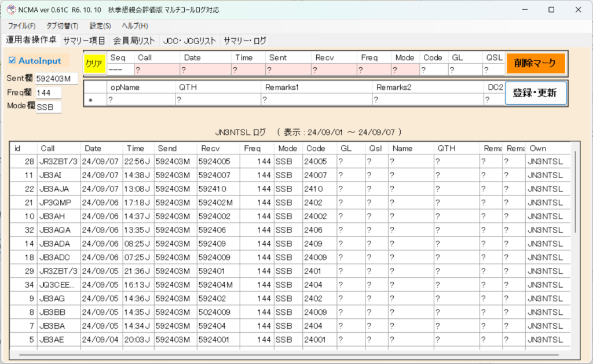593x364 pixels.
Task: Open the 設定(S) menu
Action: tap(100, 26)
